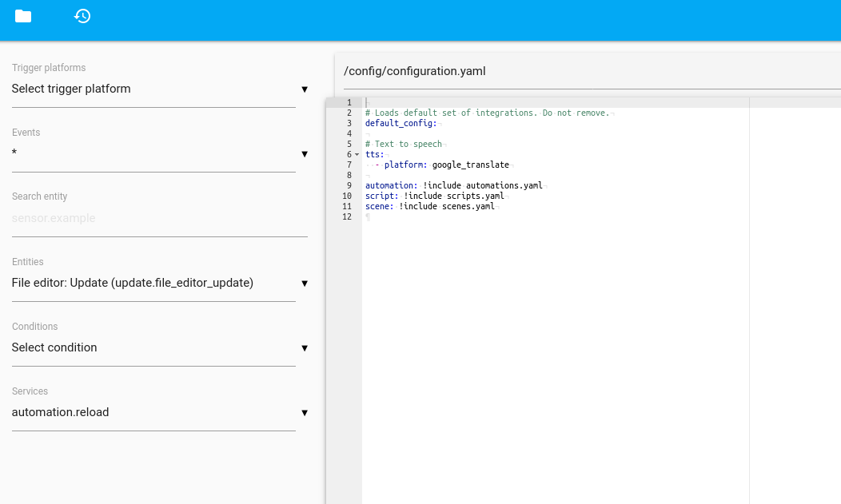Viewport: 841px width, 504px height.
Task: Click line number 9 in the gutter
Action: pos(347,186)
